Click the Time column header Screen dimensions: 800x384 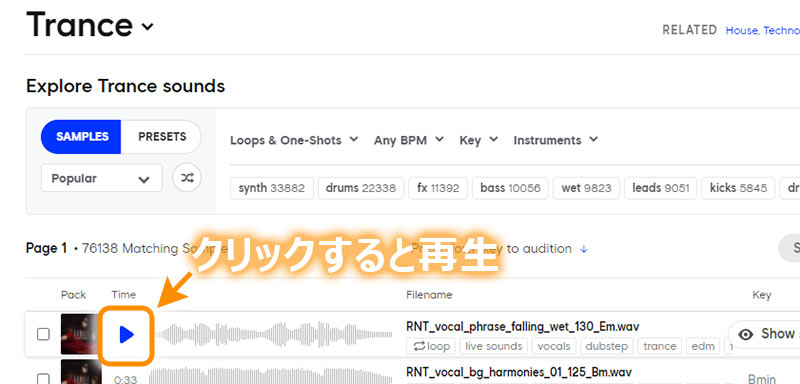click(x=124, y=295)
